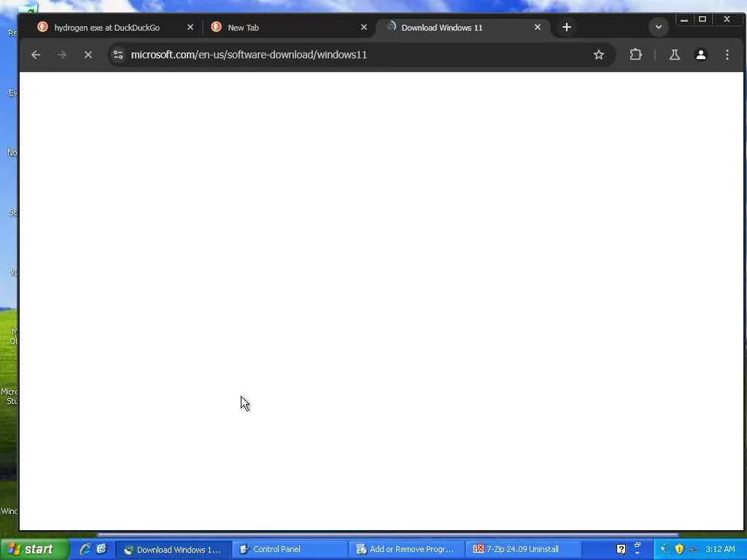Switch to 7-Zip 24.09 Uninstall window
The height and width of the screenshot is (560, 747).
523,550
